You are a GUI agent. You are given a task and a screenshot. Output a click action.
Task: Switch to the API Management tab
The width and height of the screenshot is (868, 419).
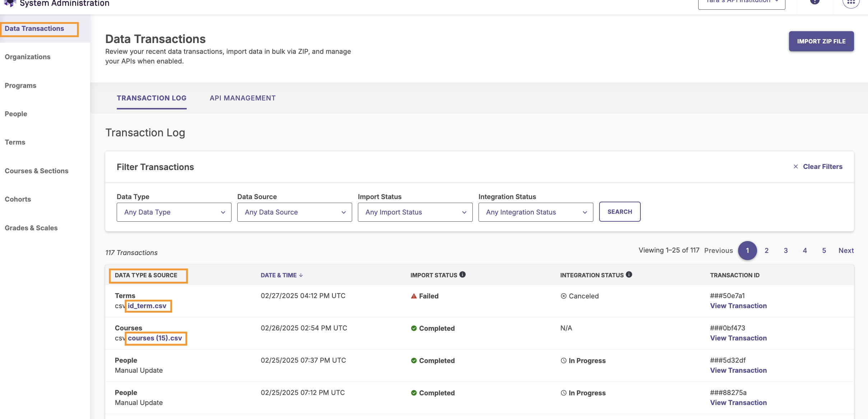coord(243,98)
